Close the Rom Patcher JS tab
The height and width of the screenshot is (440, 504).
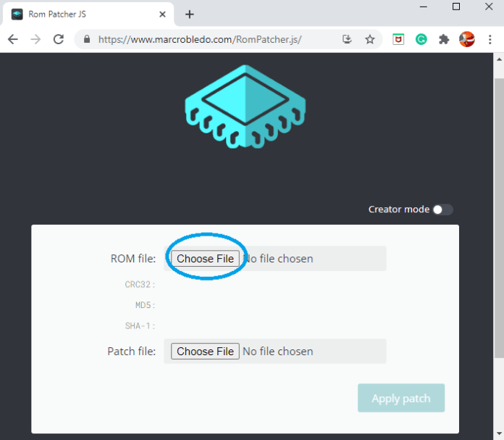point(162,14)
